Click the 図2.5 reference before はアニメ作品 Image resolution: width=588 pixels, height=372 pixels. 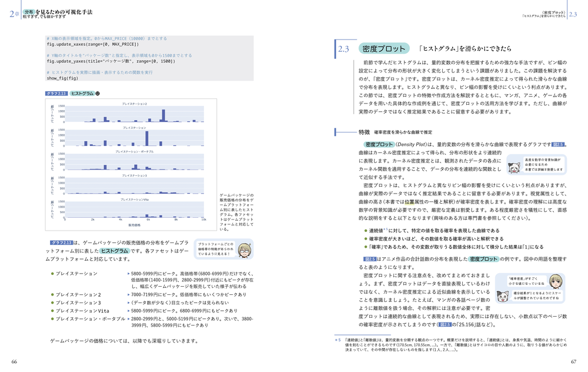point(370,258)
